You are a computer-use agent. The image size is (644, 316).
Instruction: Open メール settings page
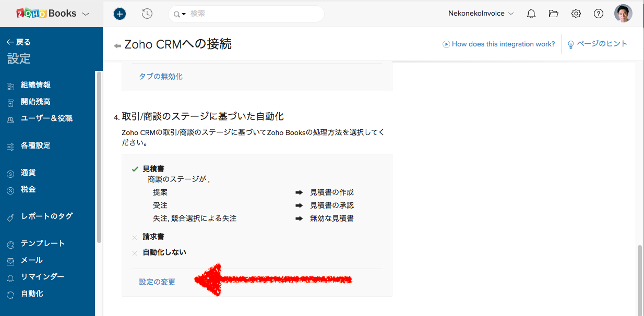pos(32,260)
